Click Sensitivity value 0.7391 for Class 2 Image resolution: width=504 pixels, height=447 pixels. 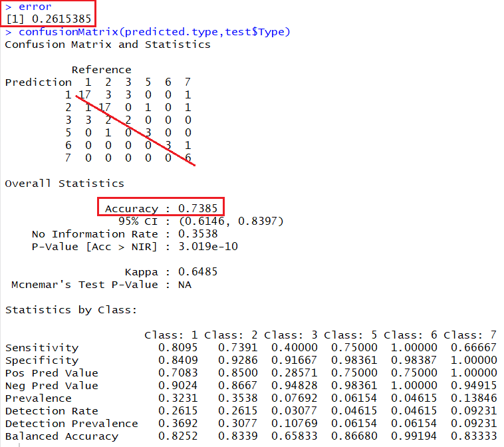[x=238, y=348]
